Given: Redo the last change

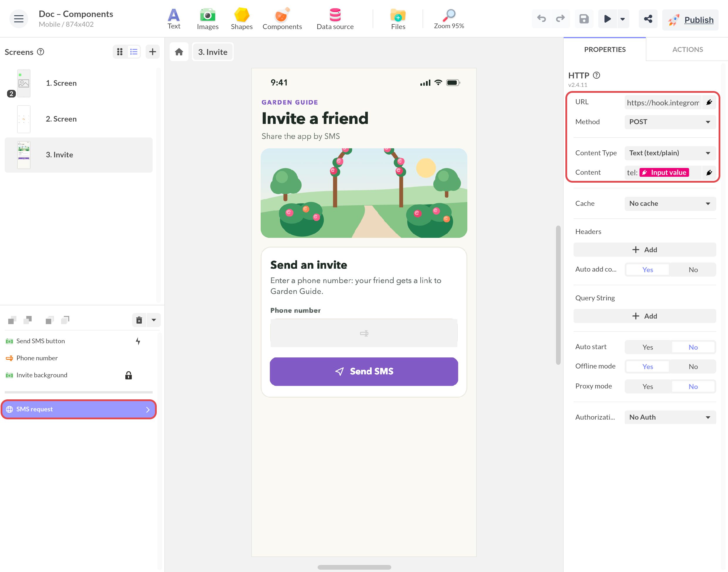Looking at the screenshot, I should click(x=560, y=19).
